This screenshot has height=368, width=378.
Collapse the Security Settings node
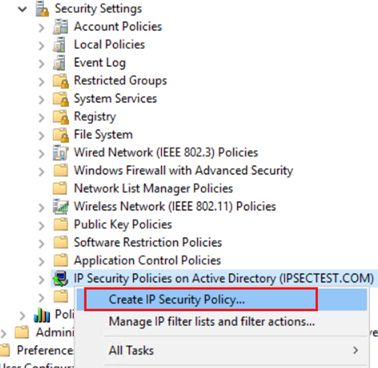pos(22,9)
